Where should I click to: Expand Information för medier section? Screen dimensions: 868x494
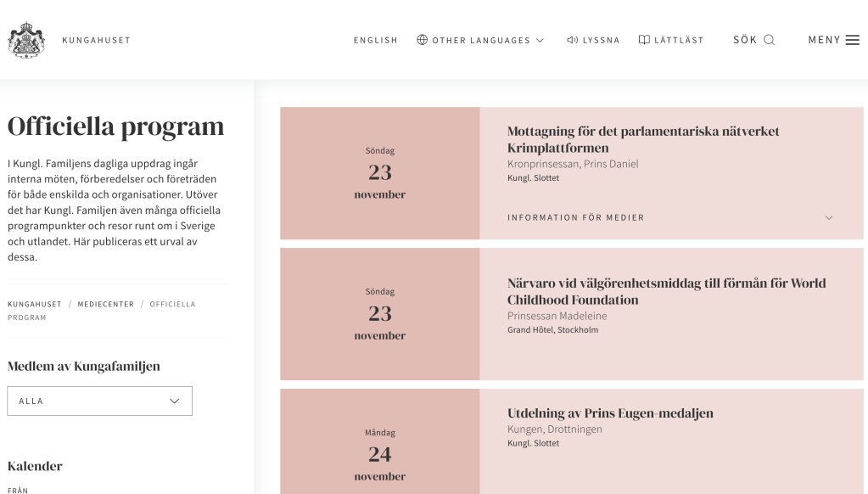pos(670,217)
